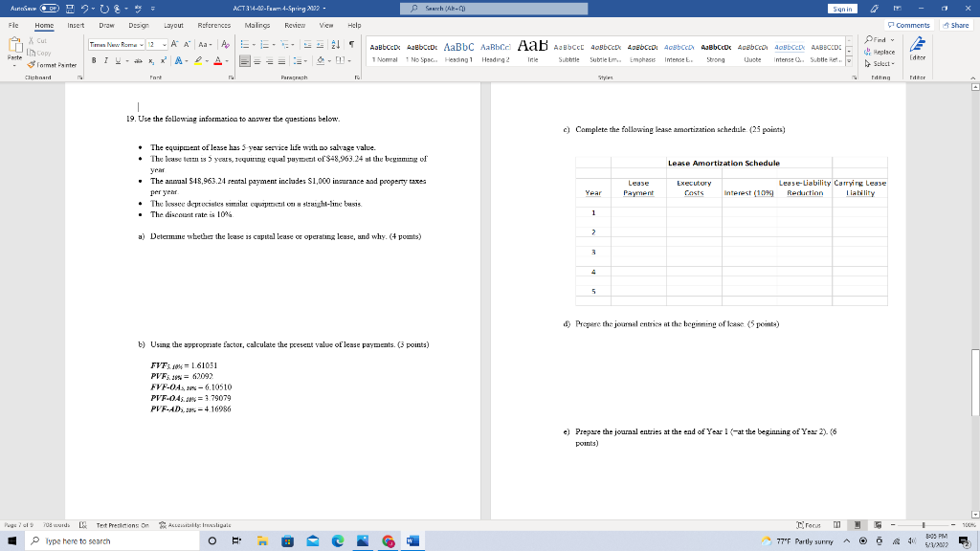Viewport: 980px width, 551px height.
Task: Toggle superscript formatting
Action: pyautogui.click(x=163, y=60)
